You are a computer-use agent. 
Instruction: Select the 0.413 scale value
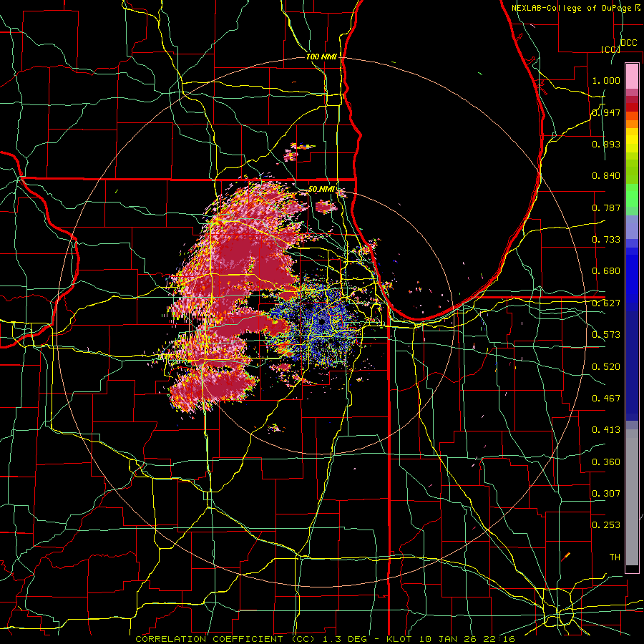tap(606, 430)
